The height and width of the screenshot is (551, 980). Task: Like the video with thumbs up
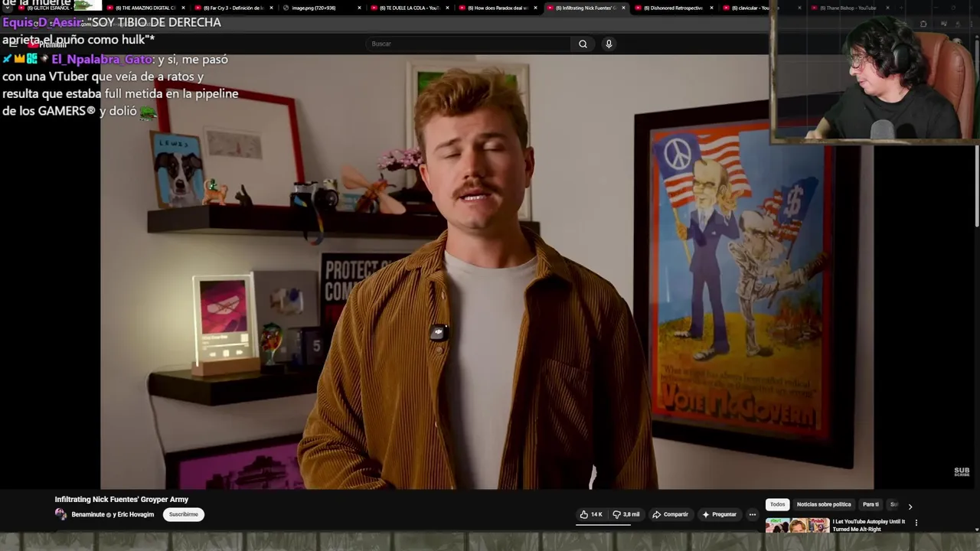pos(591,514)
